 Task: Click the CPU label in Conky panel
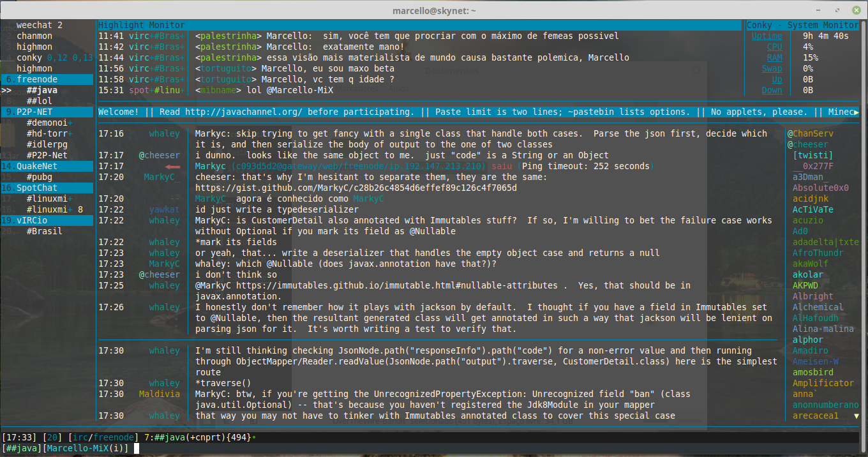[774, 47]
